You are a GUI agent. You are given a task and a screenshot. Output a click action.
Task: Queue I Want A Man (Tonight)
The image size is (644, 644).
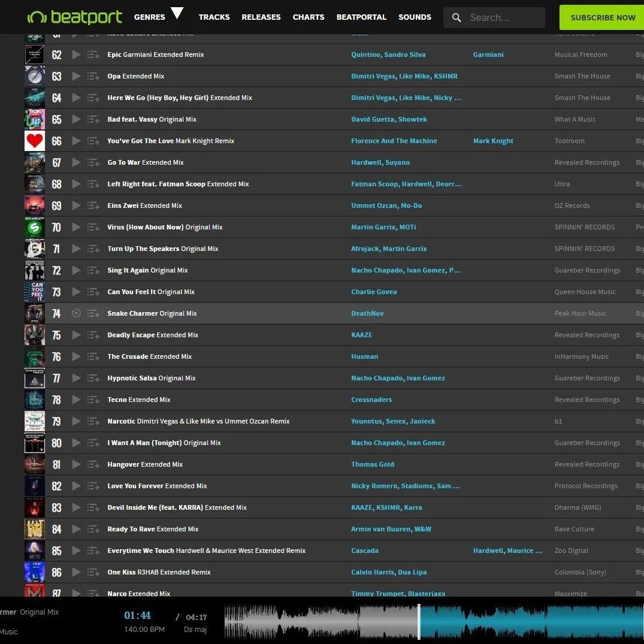pos(93,443)
